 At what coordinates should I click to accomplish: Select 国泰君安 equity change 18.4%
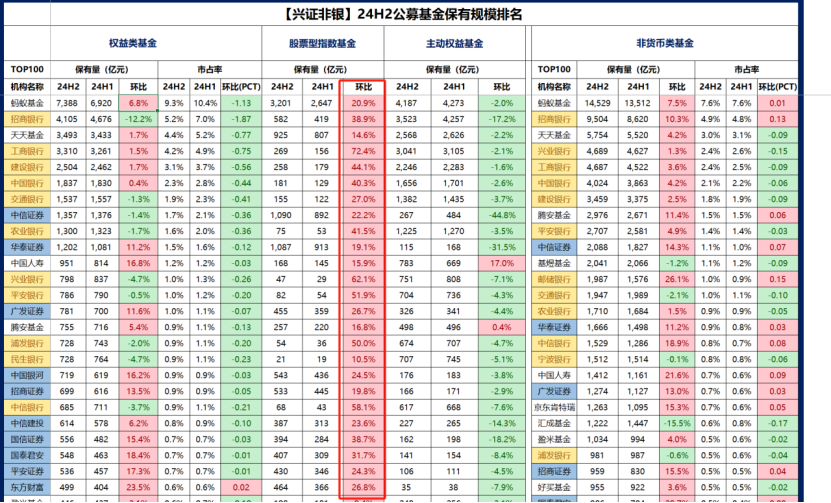point(138,455)
